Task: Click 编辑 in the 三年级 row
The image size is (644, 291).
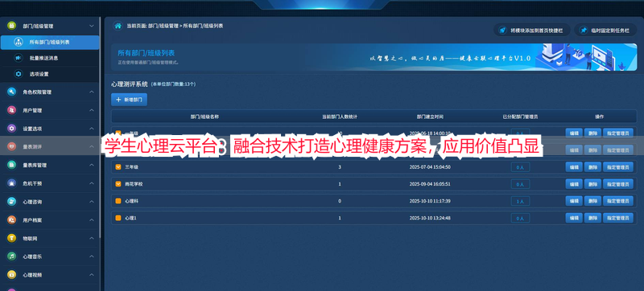Action: coord(574,167)
